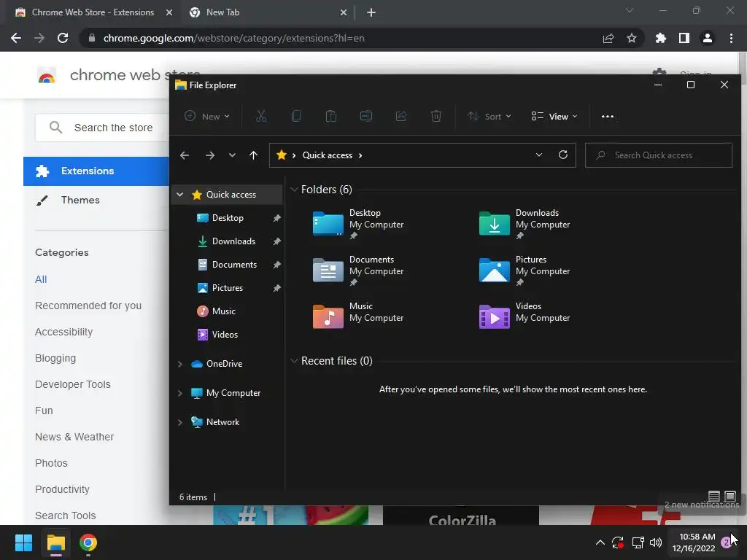The image size is (747, 560).
Task: Open the See more ellipsis menu
Action: [608, 116]
